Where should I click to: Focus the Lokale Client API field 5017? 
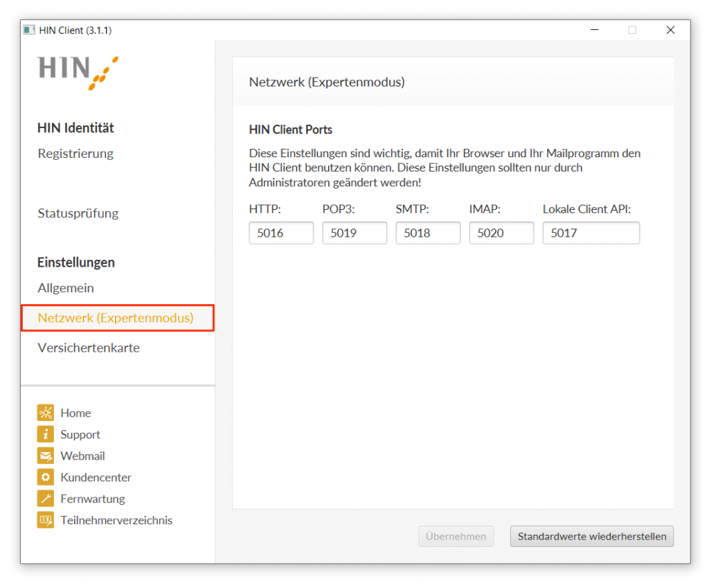click(x=591, y=233)
